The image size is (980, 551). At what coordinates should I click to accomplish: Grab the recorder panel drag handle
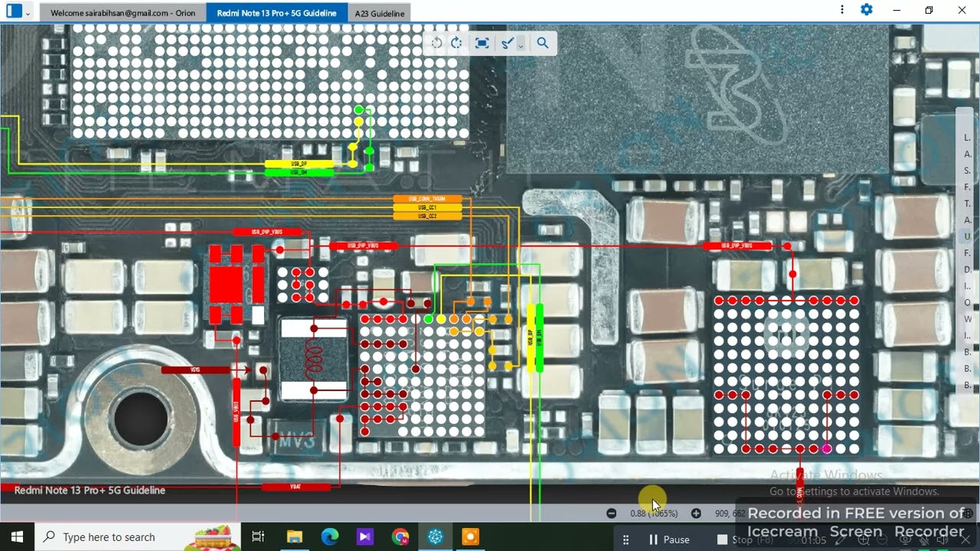(x=626, y=540)
